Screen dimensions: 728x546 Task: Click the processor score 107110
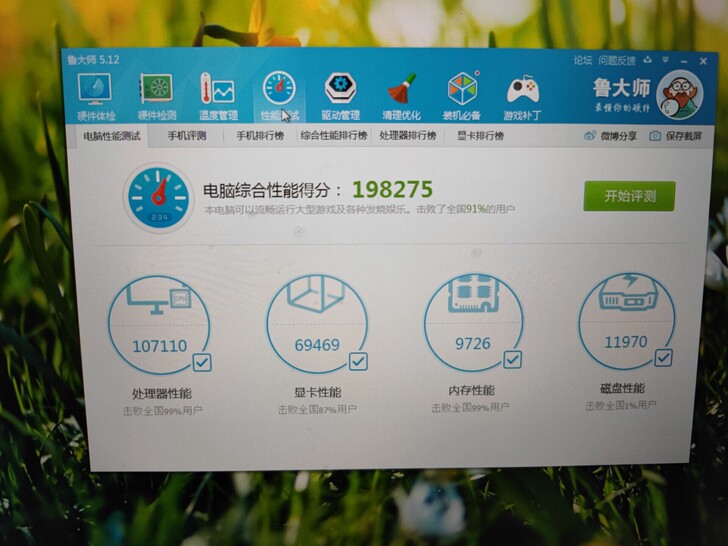pos(159,346)
